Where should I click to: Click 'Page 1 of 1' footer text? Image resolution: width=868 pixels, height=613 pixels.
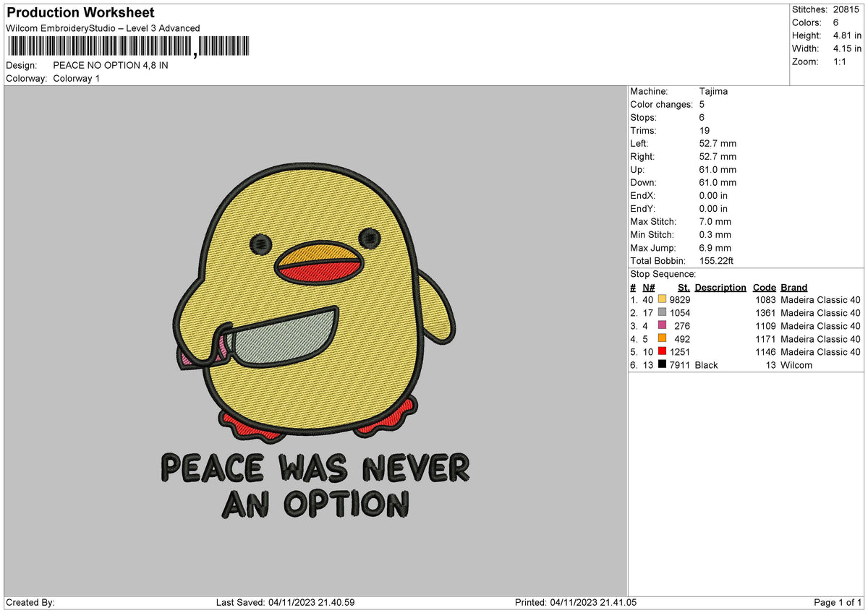[838, 603]
